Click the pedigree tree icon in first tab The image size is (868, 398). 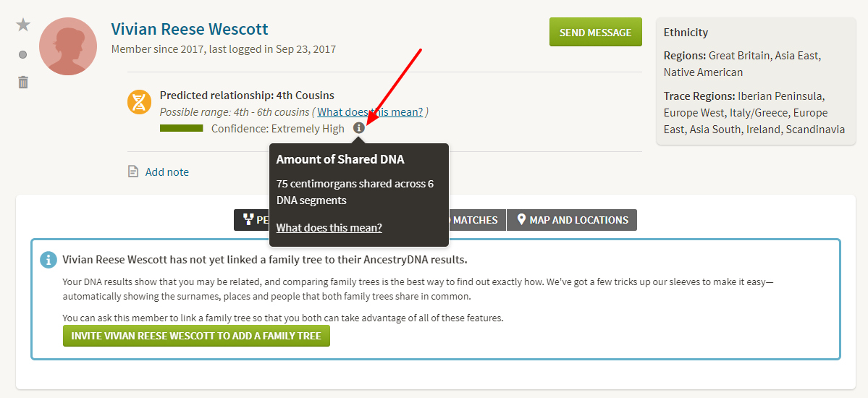coord(248,220)
